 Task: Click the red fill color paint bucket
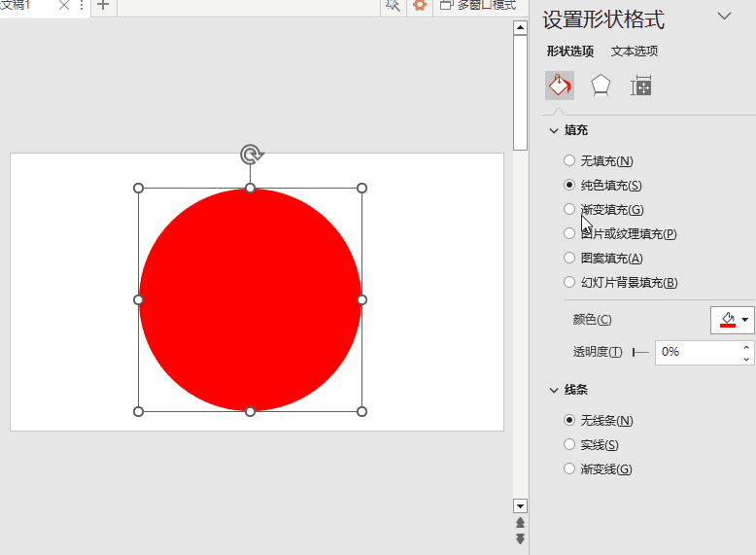[x=728, y=320]
